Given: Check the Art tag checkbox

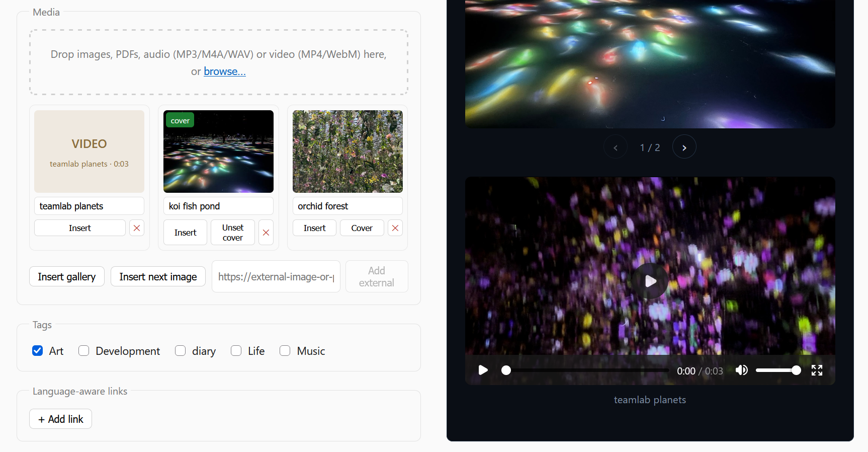Looking at the screenshot, I should pos(38,350).
